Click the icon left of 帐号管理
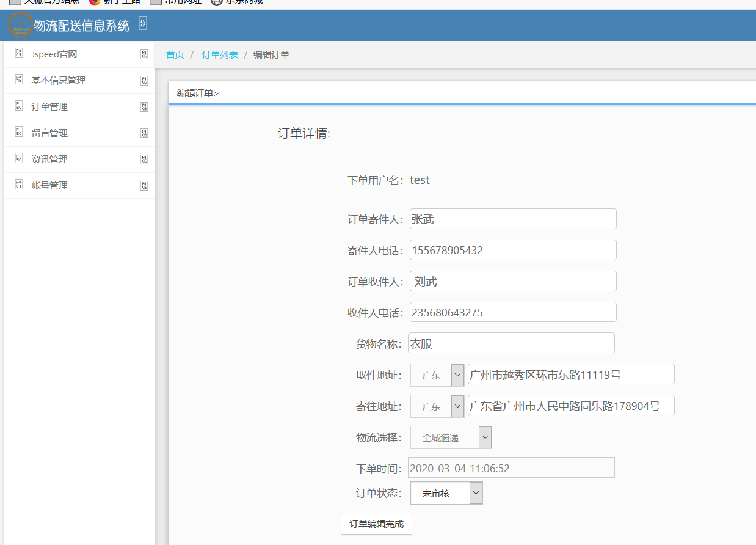756x545 pixels. pos(19,185)
